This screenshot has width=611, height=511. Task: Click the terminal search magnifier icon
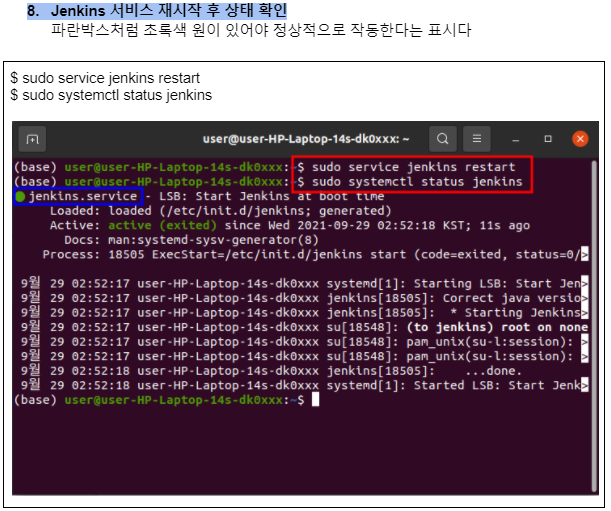point(443,139)
